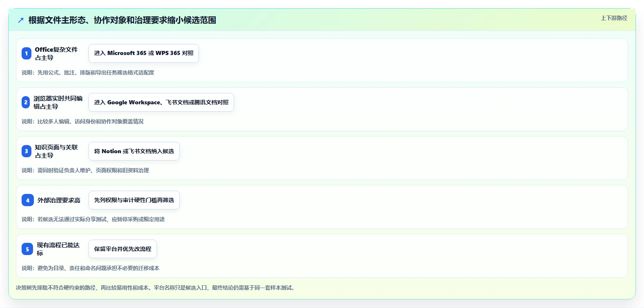This screenshot has height=308, width=644.
Task: Click 进入 Google Workspace、飞书文档或腾讯文档对照
Action: click(161, 102)
